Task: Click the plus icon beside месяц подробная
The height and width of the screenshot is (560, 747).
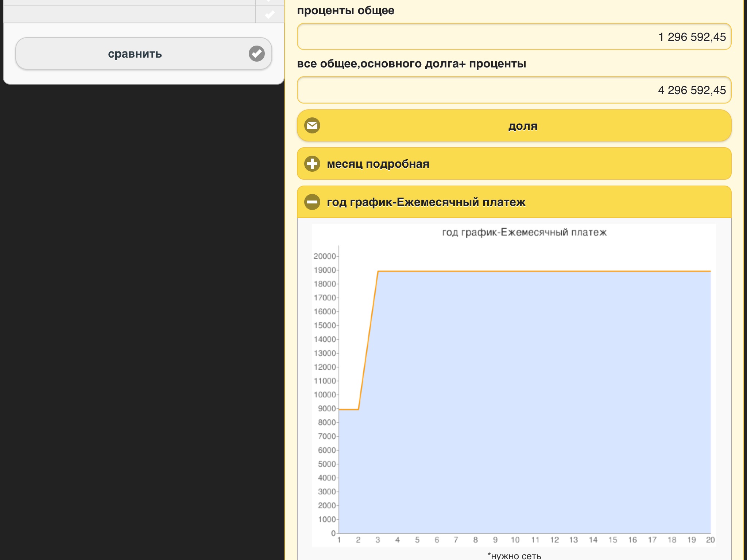Action: click(x=312, y=164)
